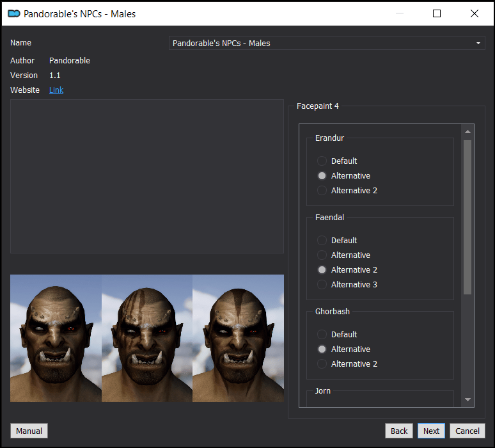
Task: Open the Name dropdown for Pandorable's NPCs
Action: pyautogui.click(x=327, y=43)
